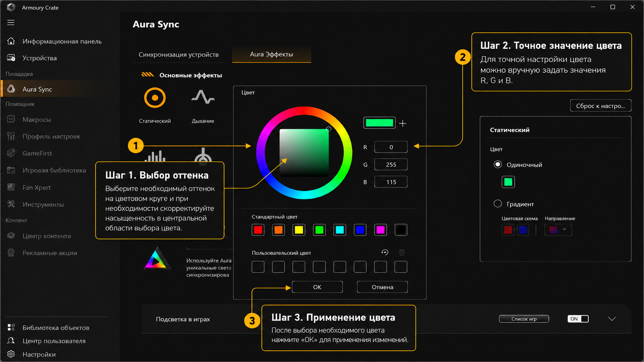Open the Список игр button
Image resolution: width=644 pixels, height=362 pixels.
[524, 319]
